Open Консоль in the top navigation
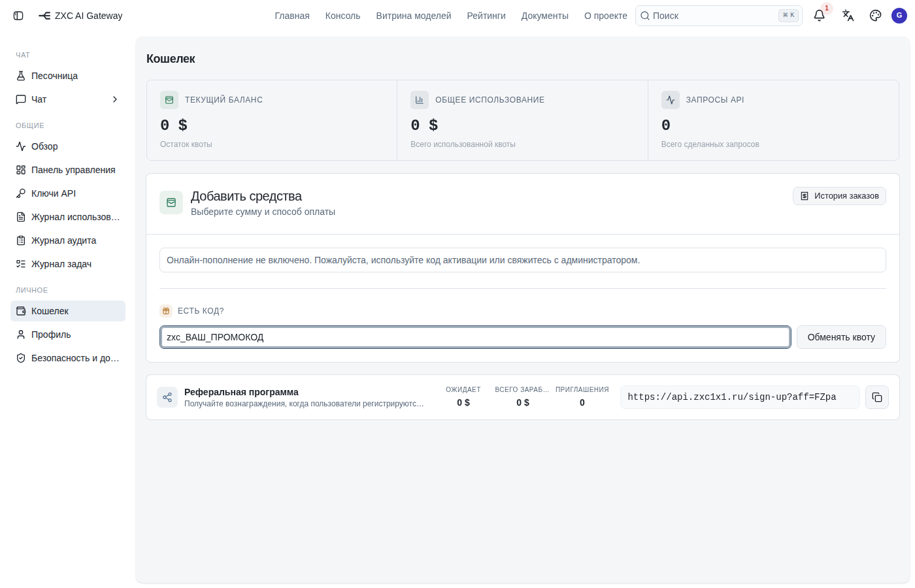 pos(343,16)
